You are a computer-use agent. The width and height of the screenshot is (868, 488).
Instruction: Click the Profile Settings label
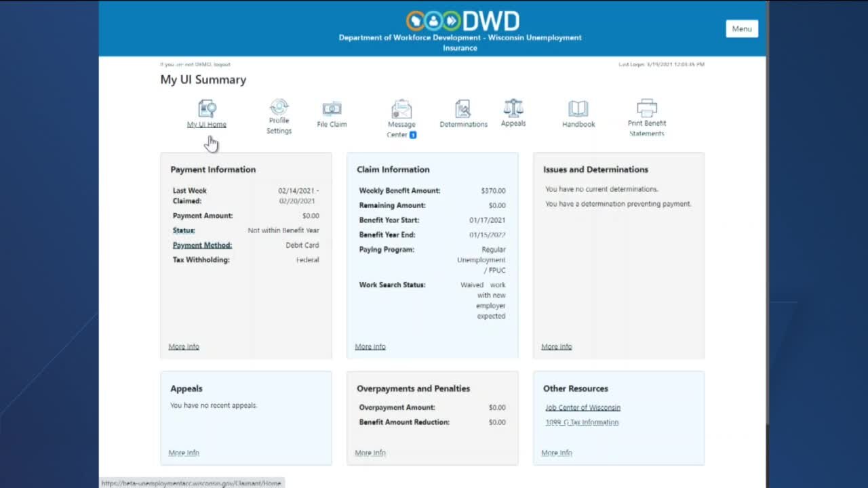coord(279,126)
